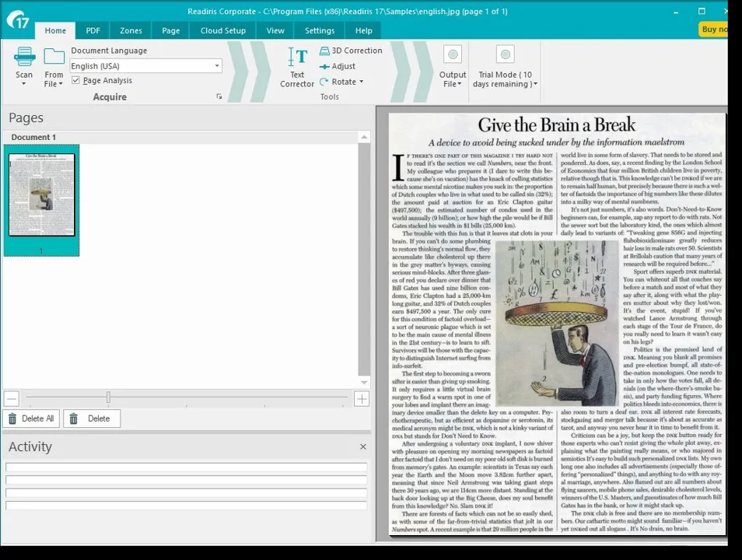Decrease thumbnail size with minus button
Screen dimensions: 742x560
12,398
